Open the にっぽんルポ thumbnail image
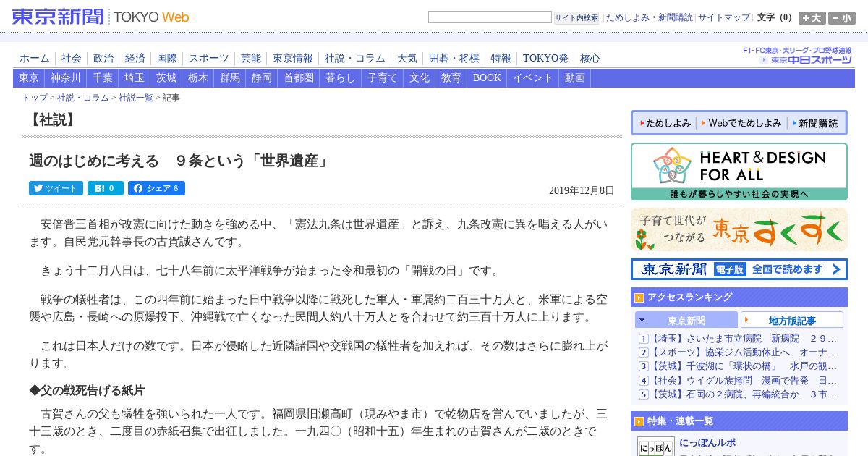 click(x=655, y=447)
